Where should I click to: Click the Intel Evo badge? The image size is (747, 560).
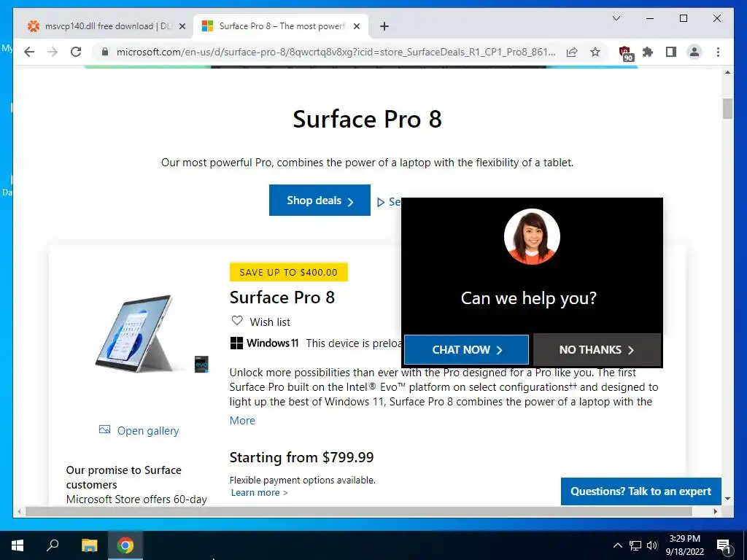tap(201, 364)
